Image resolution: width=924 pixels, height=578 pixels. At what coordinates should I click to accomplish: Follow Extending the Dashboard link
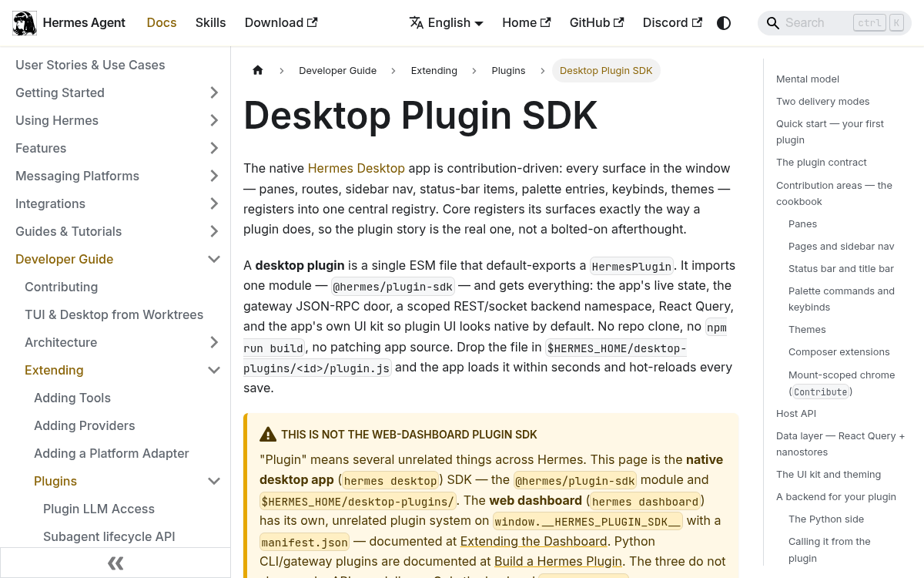533,541
